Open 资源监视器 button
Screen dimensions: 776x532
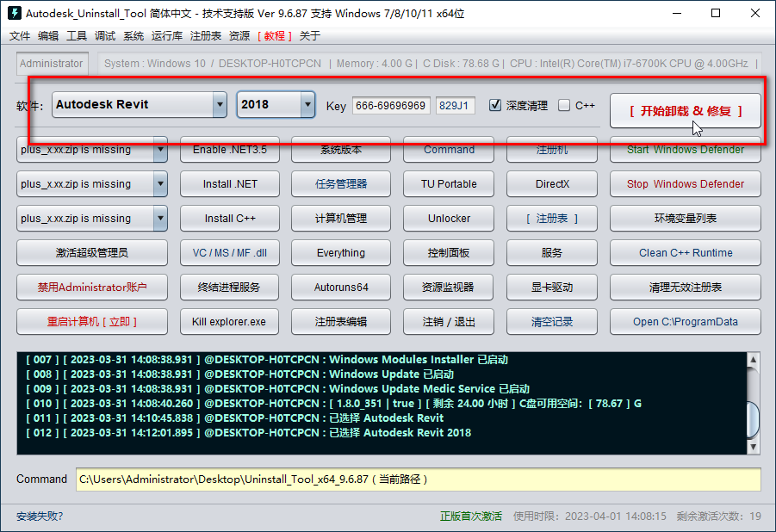click(449, 287)
